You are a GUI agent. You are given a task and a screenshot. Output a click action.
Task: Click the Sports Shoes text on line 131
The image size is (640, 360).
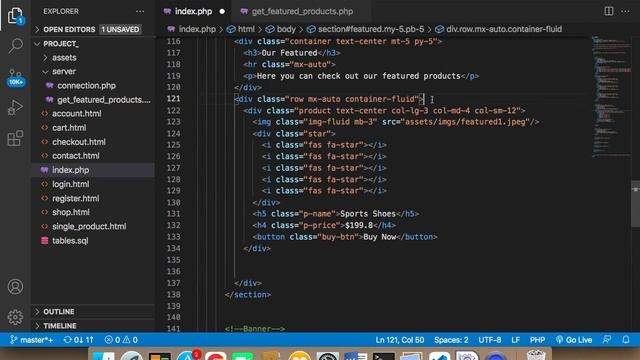pos(368,213)
